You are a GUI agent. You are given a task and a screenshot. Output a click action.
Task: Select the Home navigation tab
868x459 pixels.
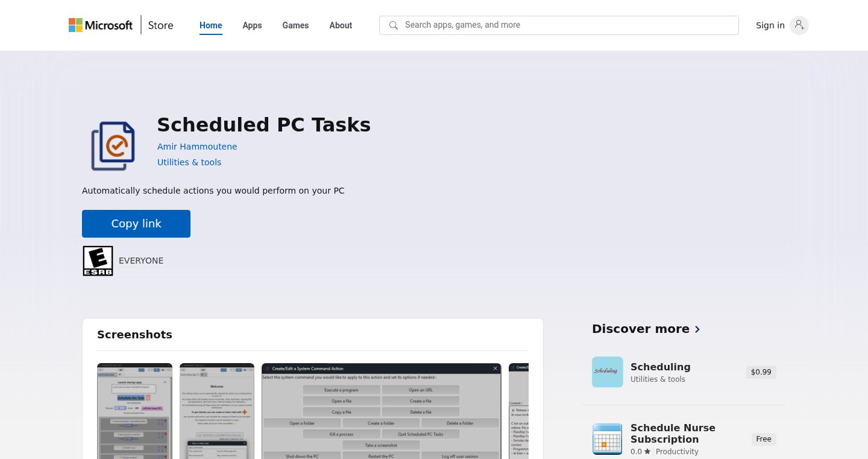(x=211, y=25)
